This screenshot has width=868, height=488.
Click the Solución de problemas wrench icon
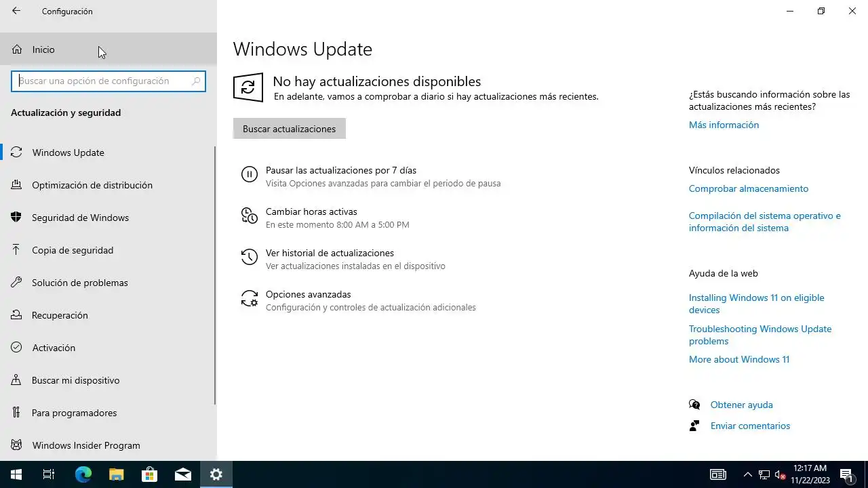click(17, 283)
